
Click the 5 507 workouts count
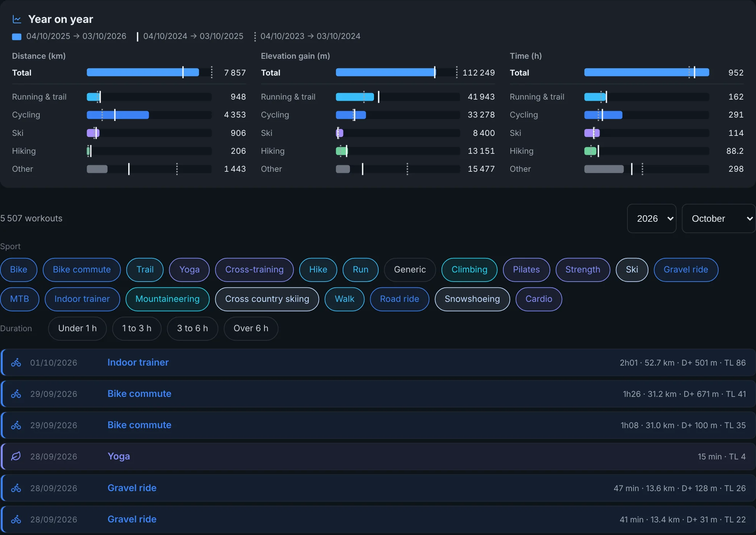coord(31,219)
